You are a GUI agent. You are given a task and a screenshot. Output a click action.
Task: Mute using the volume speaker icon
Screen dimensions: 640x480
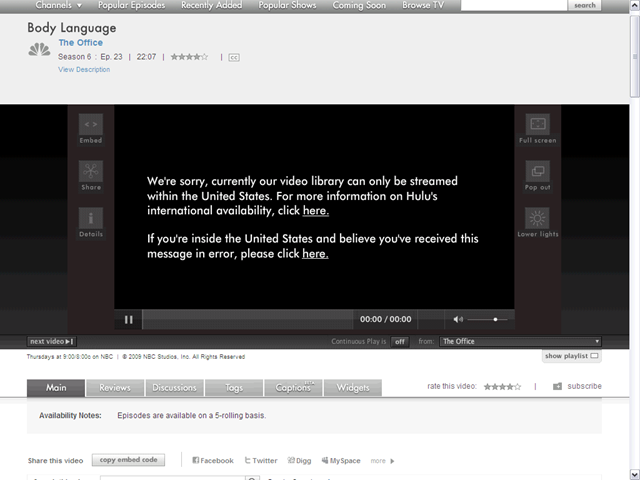(x=458, y=319)
